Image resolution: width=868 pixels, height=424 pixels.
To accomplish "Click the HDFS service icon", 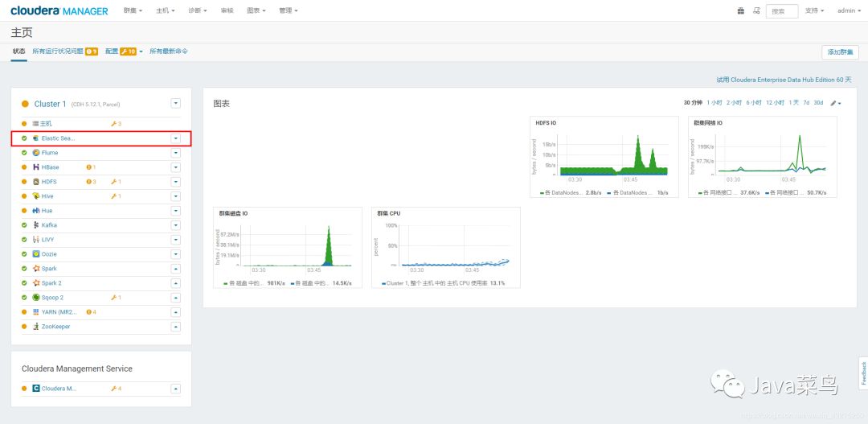I will coord(36,181).
